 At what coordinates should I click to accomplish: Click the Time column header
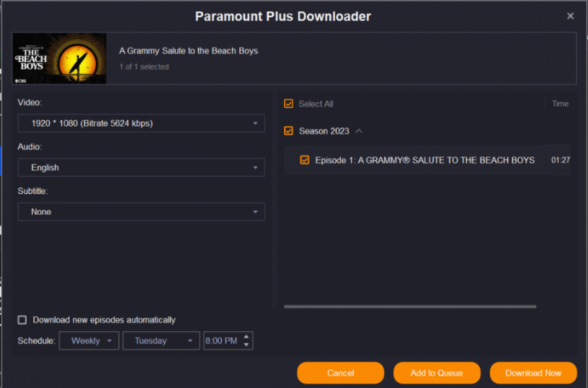pos(560,104)
